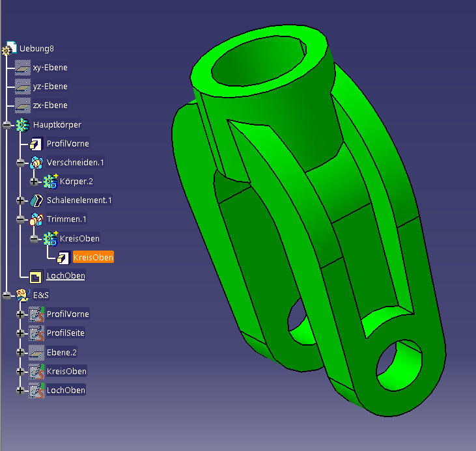The height and width of the screenshot is (451, 476).
Task: Select the Schalenelement.1 label
Action: point(79,200)
